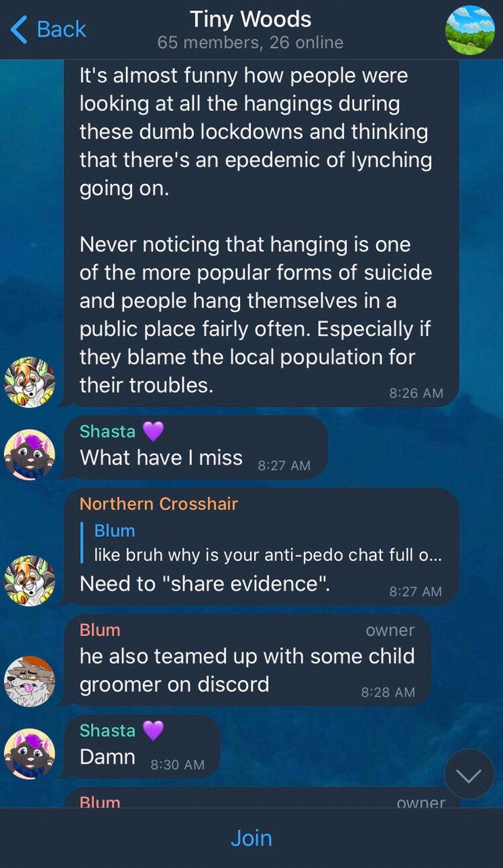Open Northern Crosshair's avatar beside the "share evidence" reply
The width and height of the screenshot is (503, 868).
[x=29, y=580]
